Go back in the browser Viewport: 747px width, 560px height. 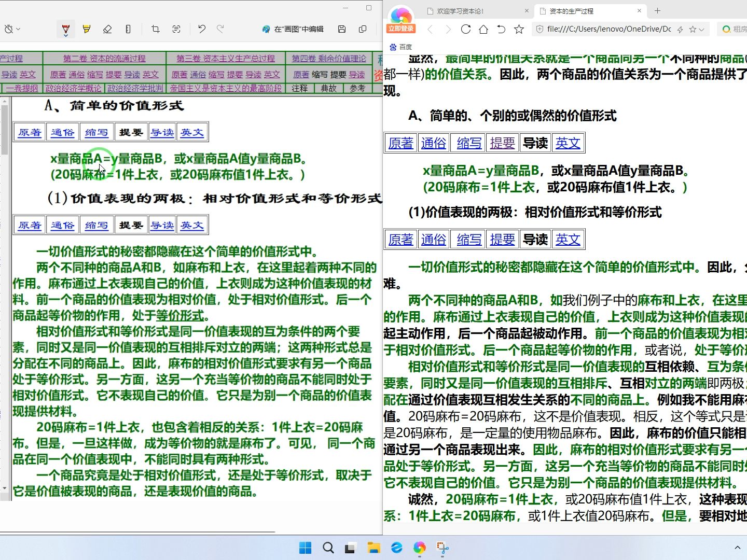tap(430, 29)
